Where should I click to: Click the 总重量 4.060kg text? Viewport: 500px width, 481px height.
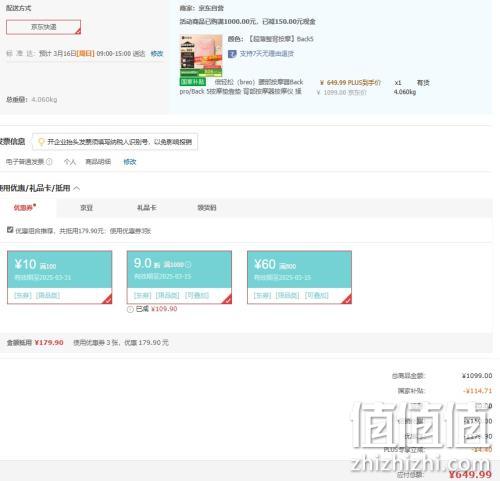pos(32,99)
